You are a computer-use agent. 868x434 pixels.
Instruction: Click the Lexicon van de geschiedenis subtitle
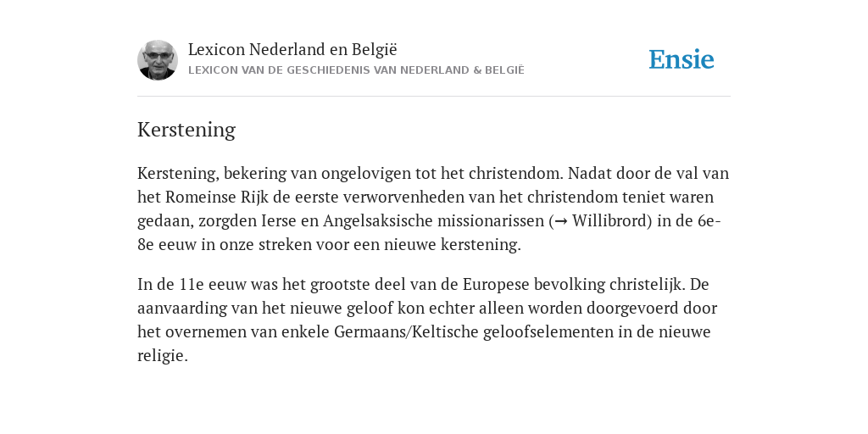click(356, 70)
